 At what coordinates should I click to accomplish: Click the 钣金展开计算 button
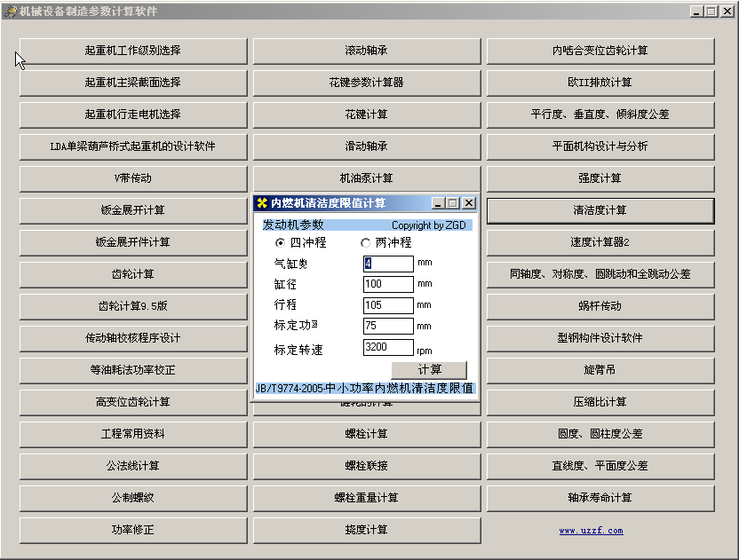[133, 210]
